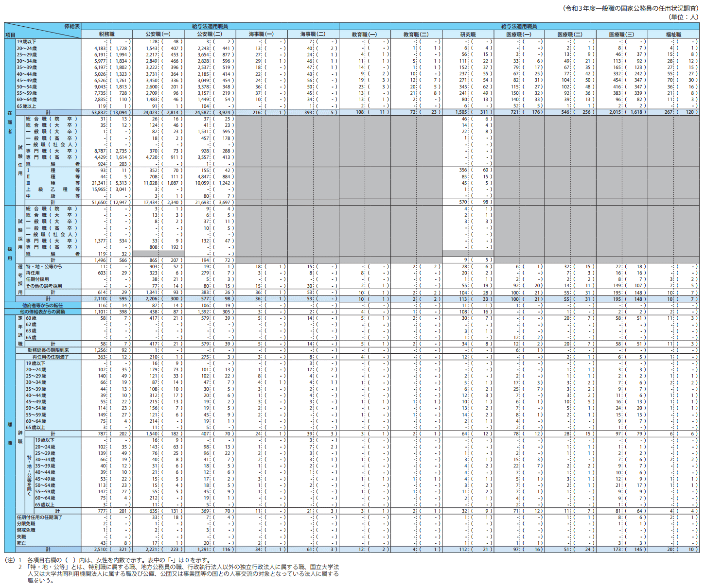Select the 懲戒免職 row label

pyautogui.click(x=26, y=530)
